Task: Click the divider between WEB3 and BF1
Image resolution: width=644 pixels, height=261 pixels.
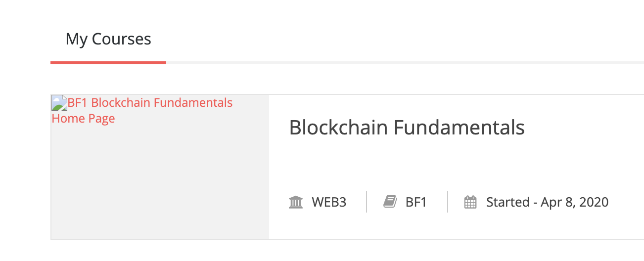Action: tap(367, 202)
